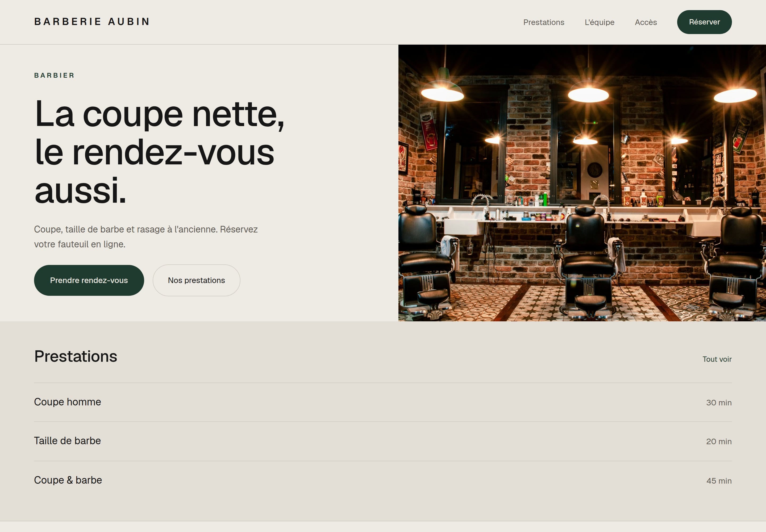This screenshot has width=766, height=532.
Task: Click the BARBIER eyebrow label
Action: 54,75
